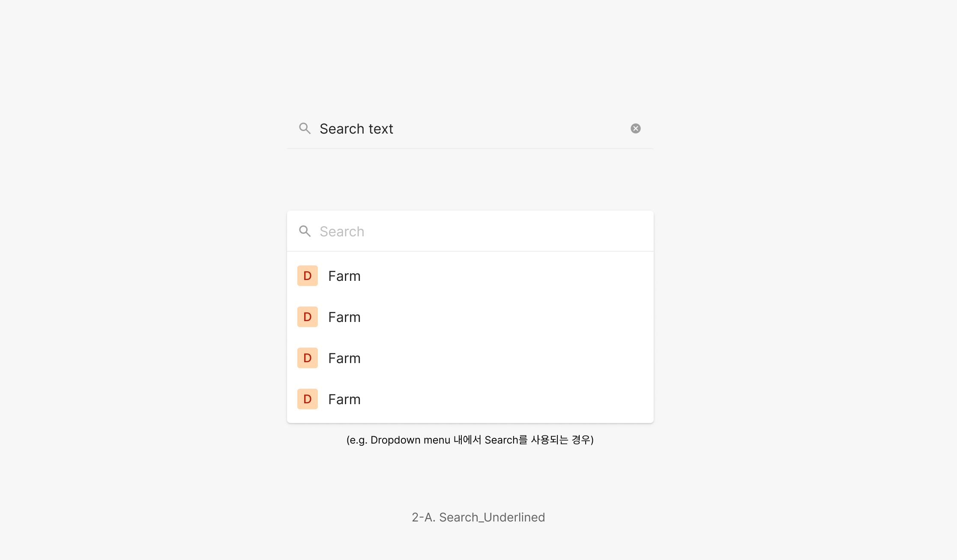Click the Korean phrase "사용되는 경우" in caption

[x=562, y=440]
